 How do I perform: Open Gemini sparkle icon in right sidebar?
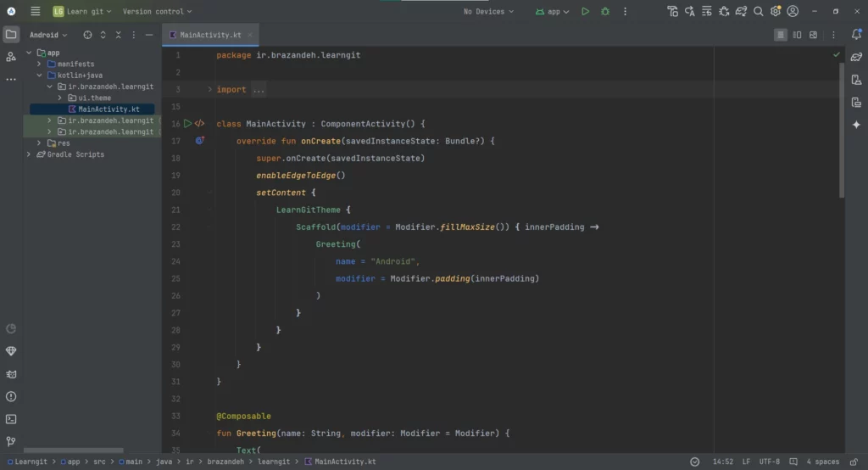tap(856, 125)
